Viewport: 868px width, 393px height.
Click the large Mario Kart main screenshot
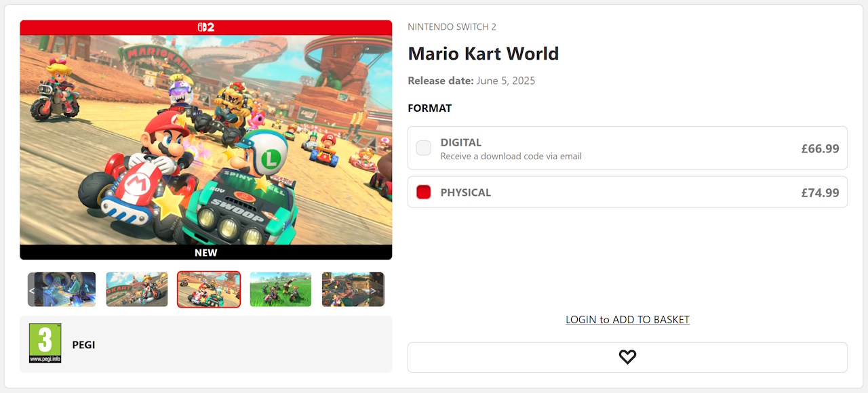click(x=205, y=140)
